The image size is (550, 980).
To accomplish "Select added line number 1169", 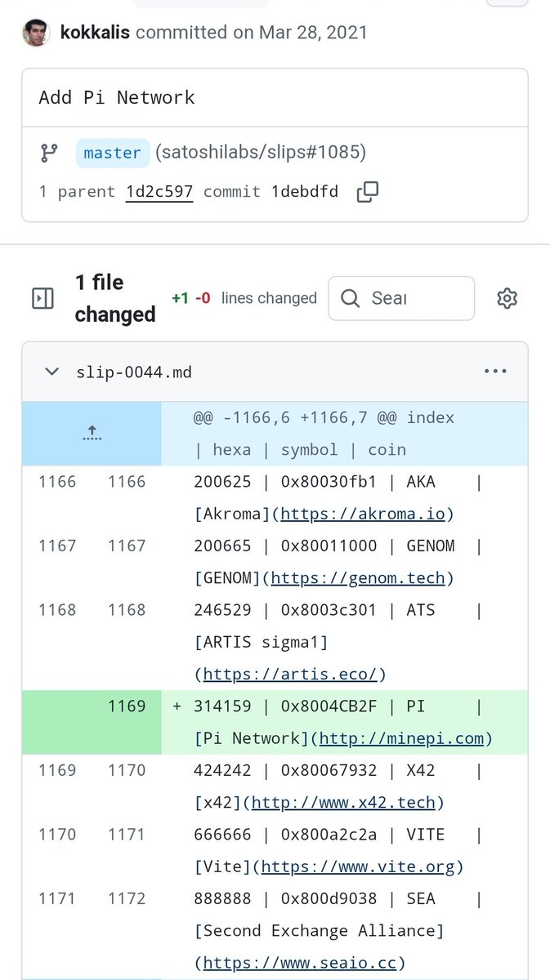I will (x=127, y=706).
